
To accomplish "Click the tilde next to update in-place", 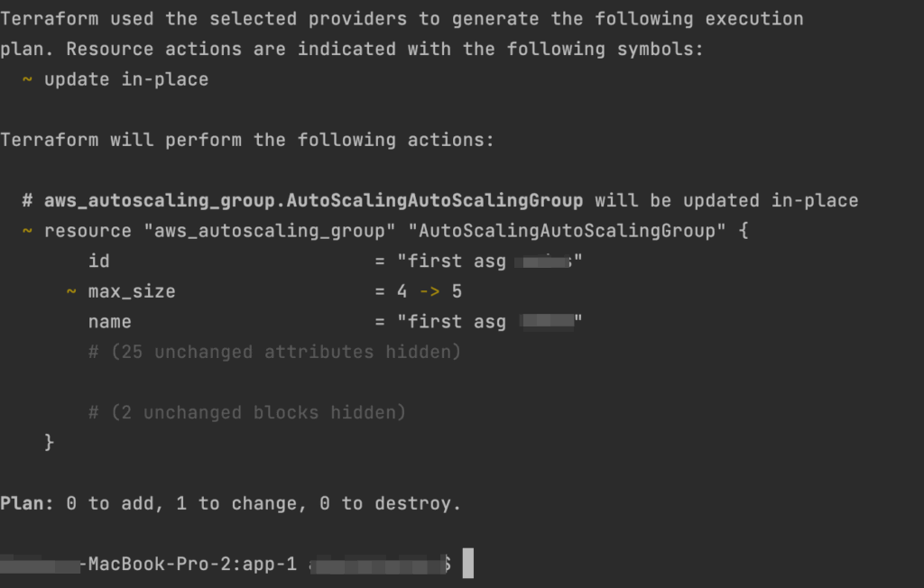I will coord(27,79).
